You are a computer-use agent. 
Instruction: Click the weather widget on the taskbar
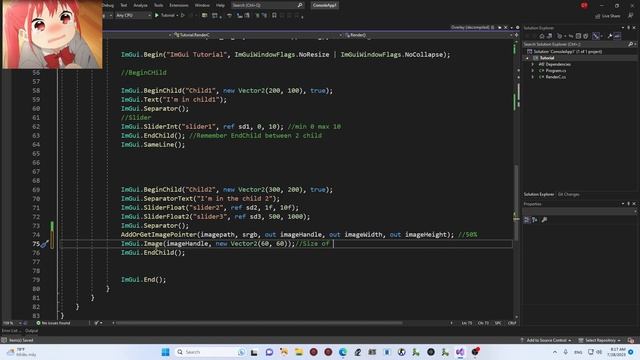pos(21,352)
